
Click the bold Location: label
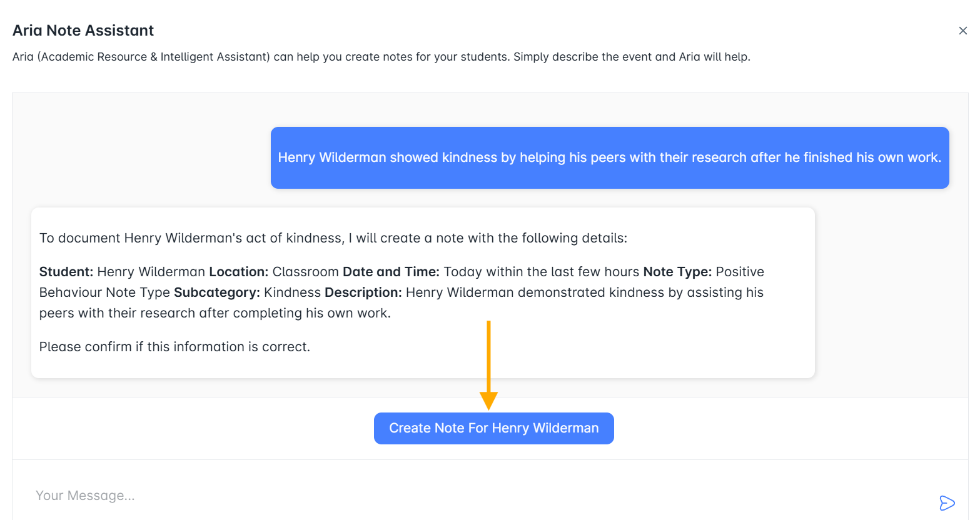(239, 272)
